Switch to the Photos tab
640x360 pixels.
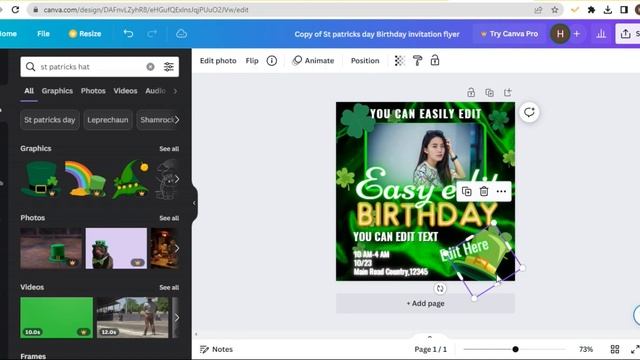pyautogui.click(x=93, y=91)
